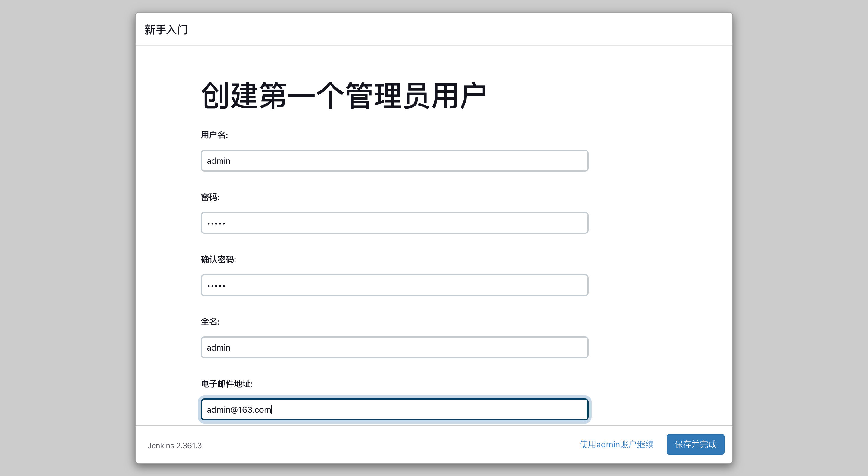868x476 pixels.
Task: Click into the 全名 full name field
Action: point(394,347)
